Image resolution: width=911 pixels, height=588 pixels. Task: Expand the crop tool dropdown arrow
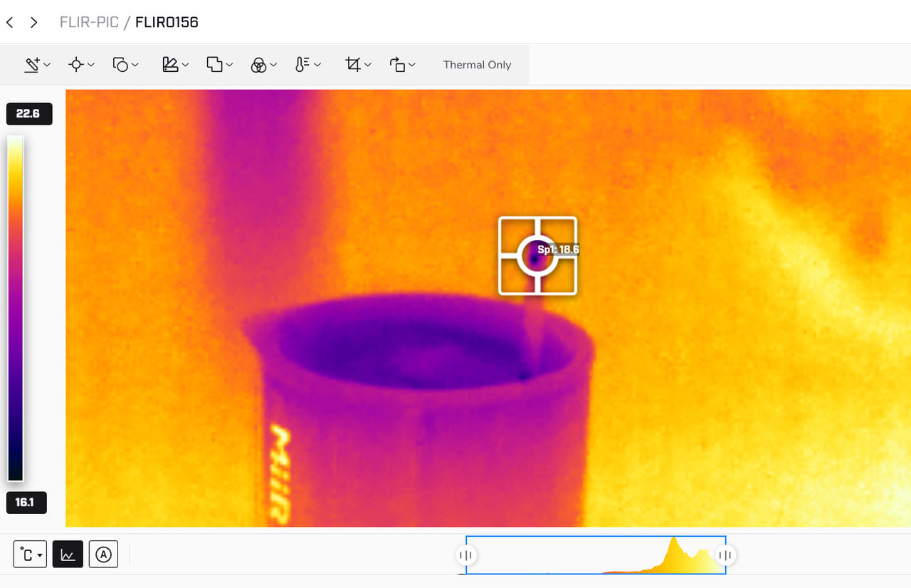(x=368, y=65)
